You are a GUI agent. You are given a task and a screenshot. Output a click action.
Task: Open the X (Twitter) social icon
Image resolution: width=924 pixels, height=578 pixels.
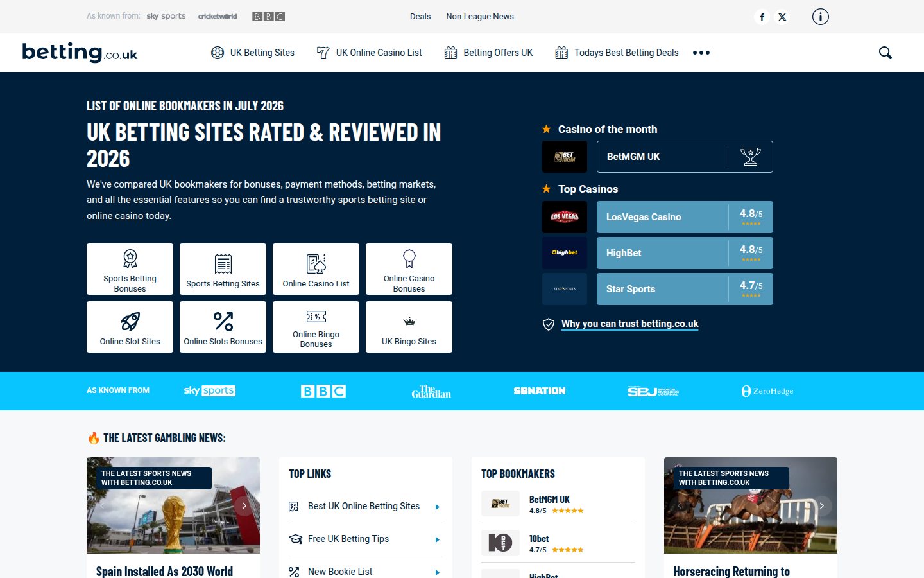[782, 17]
